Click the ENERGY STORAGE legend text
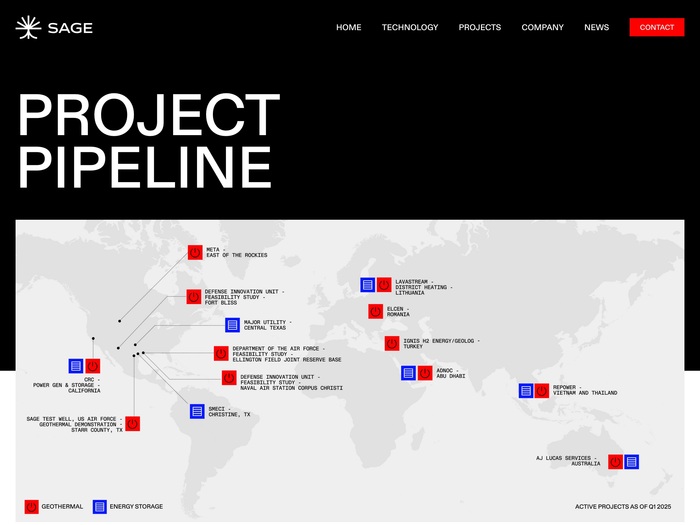 (136, 507)
